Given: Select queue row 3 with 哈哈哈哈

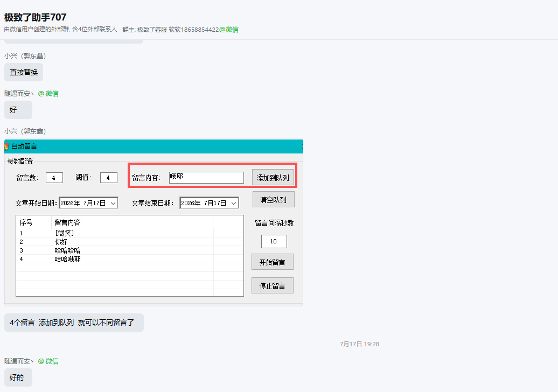Looking at the screenshot, I should (x=129, y=250).
